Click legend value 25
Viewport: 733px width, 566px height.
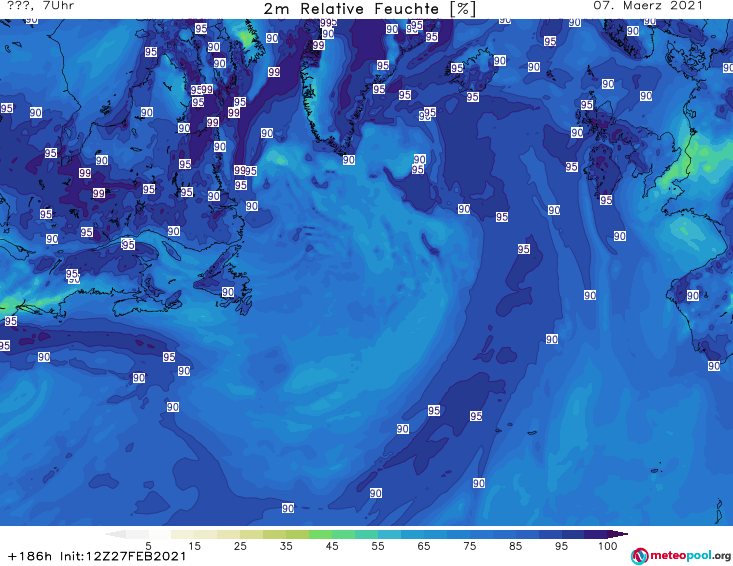pos(240,546)
